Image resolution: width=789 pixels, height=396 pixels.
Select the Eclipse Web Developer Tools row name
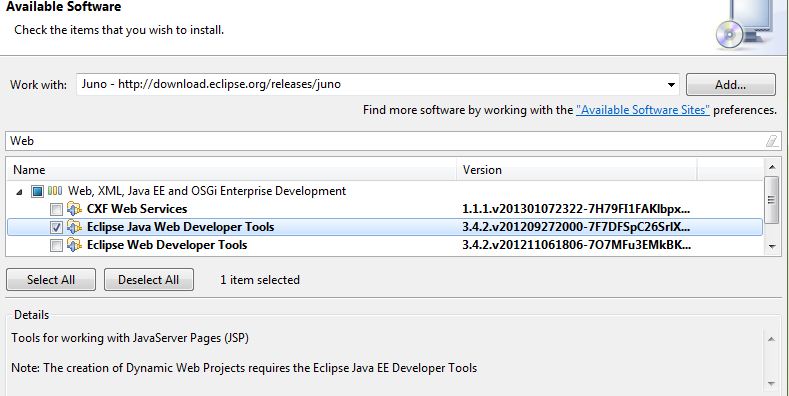point(167,245)
